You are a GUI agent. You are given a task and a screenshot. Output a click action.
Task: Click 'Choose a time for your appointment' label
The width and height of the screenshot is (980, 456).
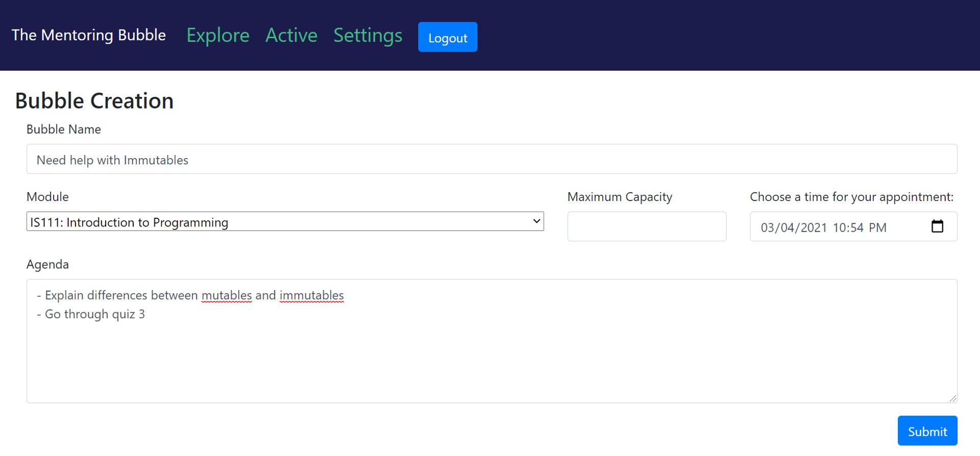851,197
